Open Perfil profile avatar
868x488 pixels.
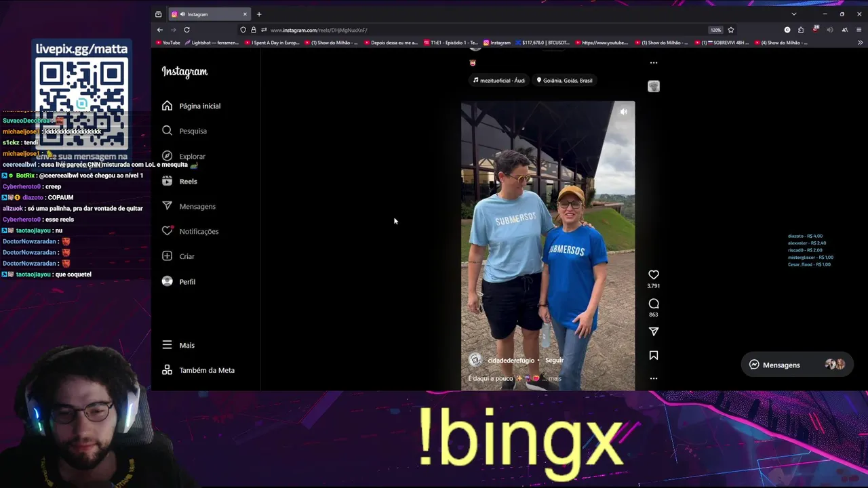(x=167, y=281)
